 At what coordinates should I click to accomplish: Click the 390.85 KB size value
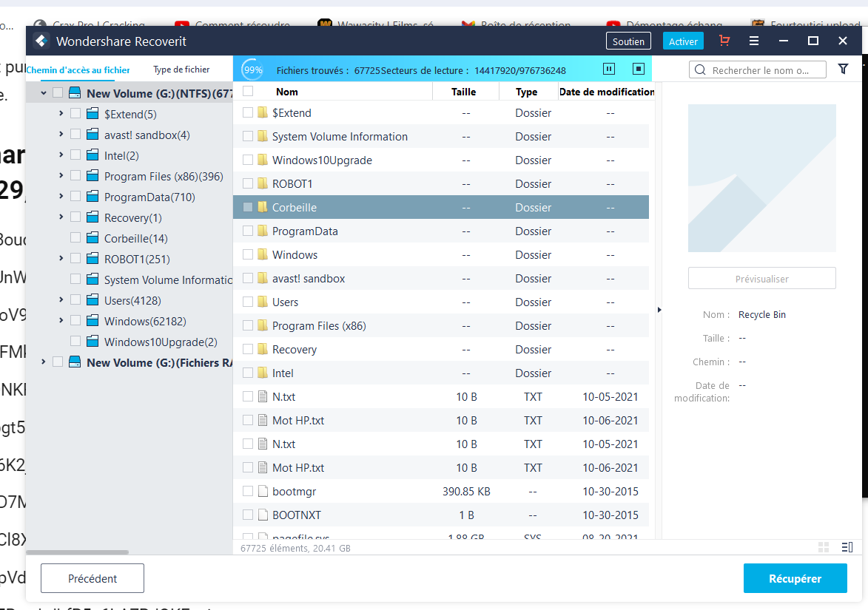click(466, 491)
